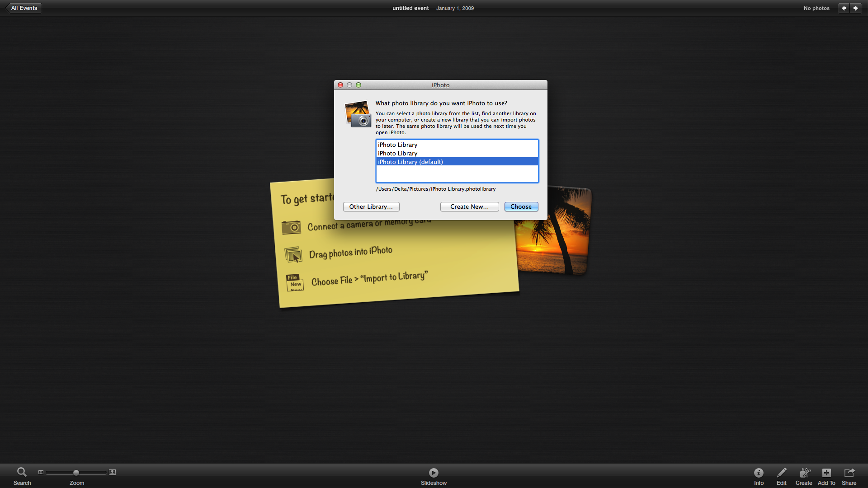
Task: Return to All Events
Action: (24, 8)
